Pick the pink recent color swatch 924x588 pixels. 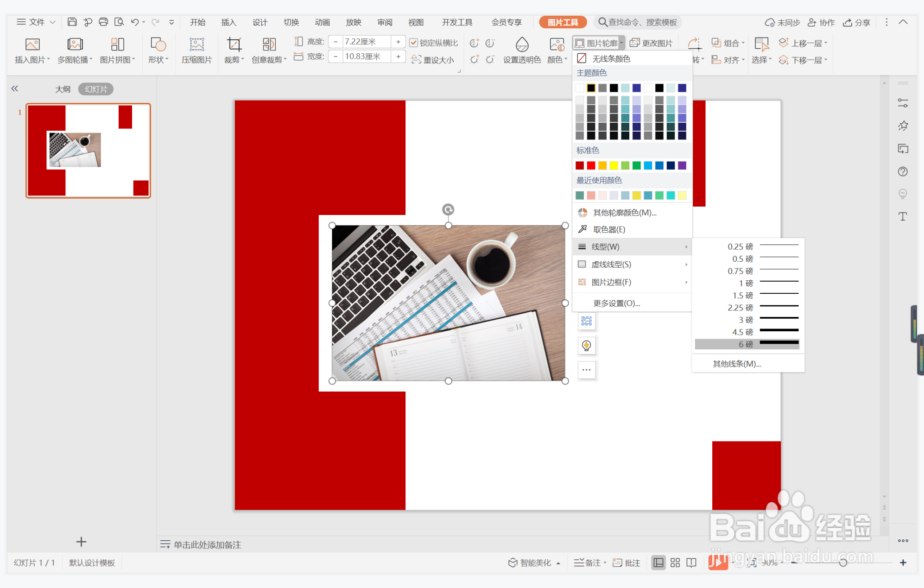pos(591,195)
